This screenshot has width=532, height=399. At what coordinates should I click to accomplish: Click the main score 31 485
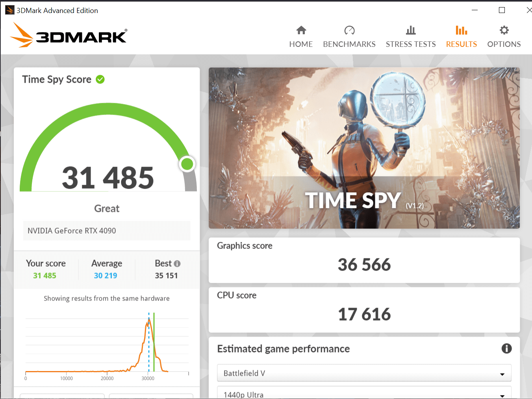(108, 178)
